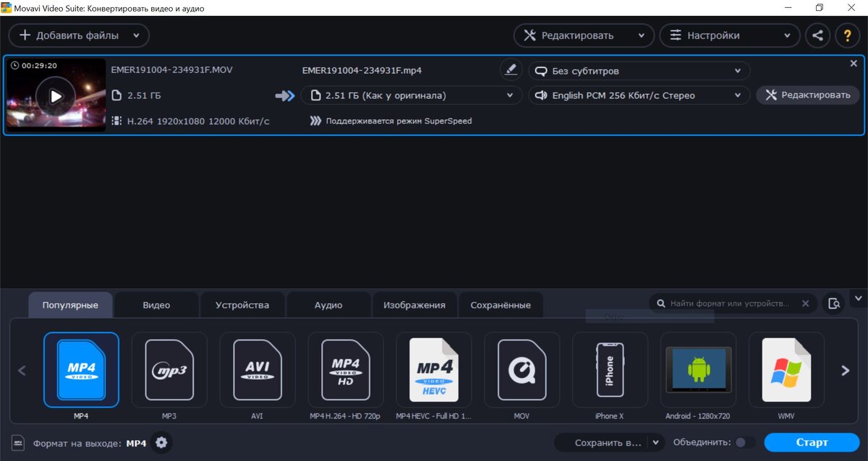
Task: Choose the WMV Windows format preset
Action: [x=786, y=370]
